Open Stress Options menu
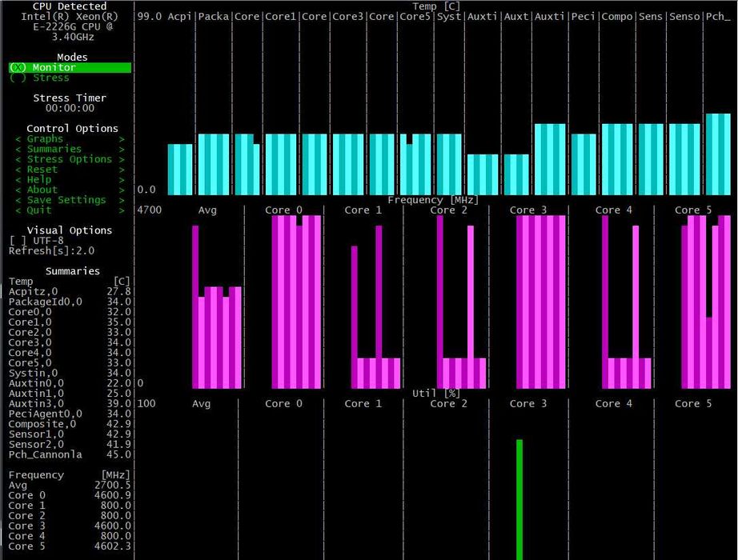Screen dimensions: 738x560 [x=70, y=159]
